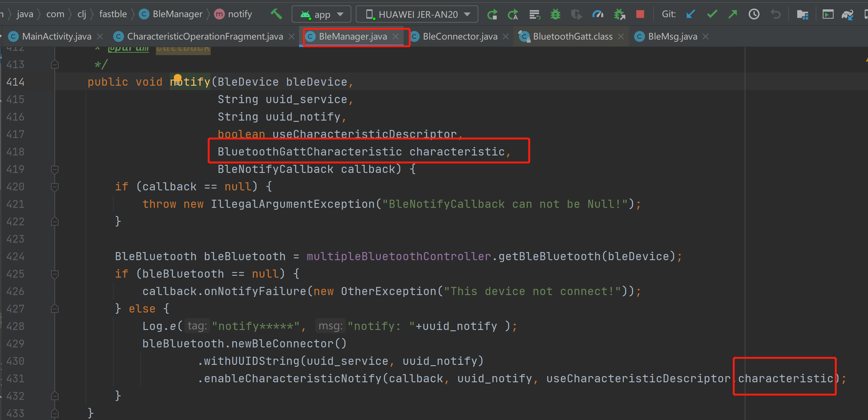Launch the build hammer to make project
This screenshot has width=868, height=420.
(x=276, y=14)
